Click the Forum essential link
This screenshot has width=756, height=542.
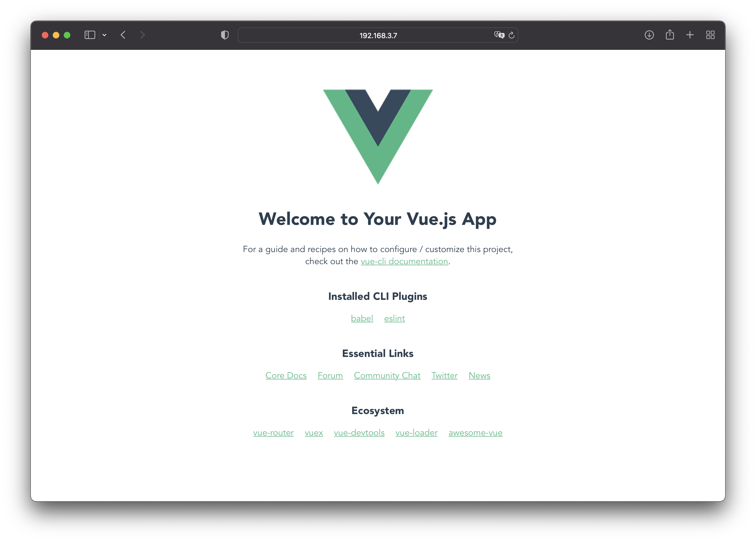[330, 375]
